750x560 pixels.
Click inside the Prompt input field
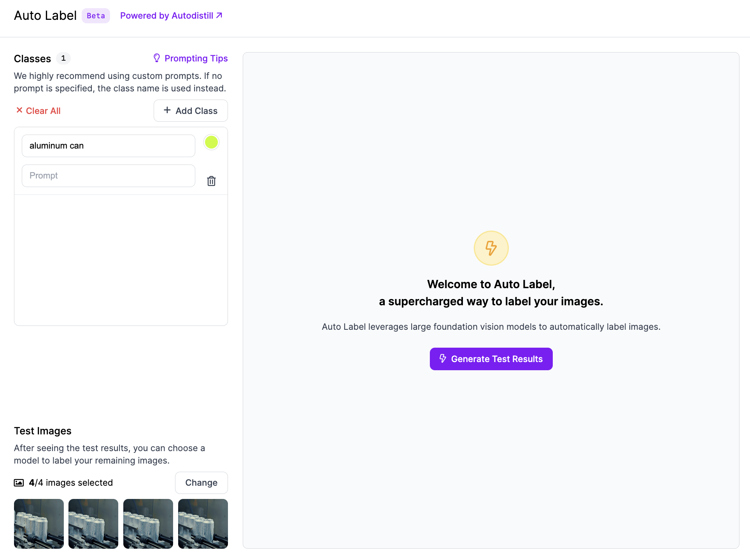(x=108, y=175)
